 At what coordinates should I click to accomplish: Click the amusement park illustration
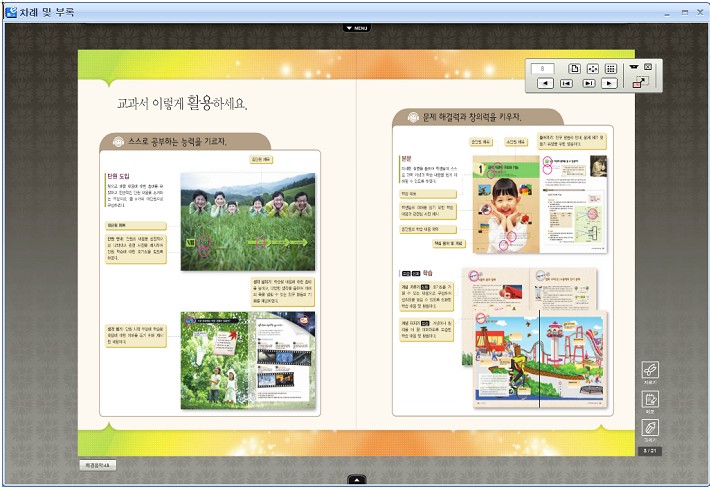coord(540,359)
